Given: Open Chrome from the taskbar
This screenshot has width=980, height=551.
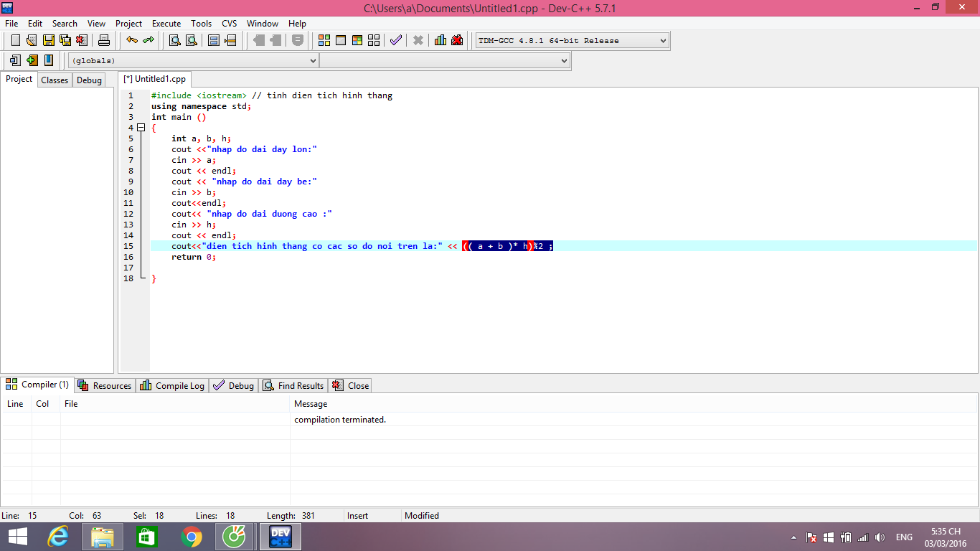Looking at the screenshot, I should tap(192, 537).
